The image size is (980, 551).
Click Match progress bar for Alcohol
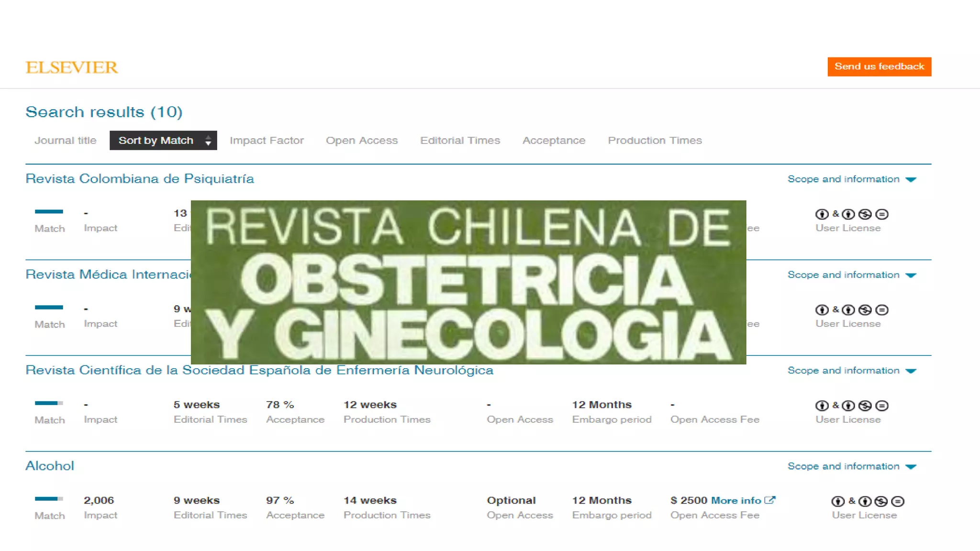click(49, 499)
